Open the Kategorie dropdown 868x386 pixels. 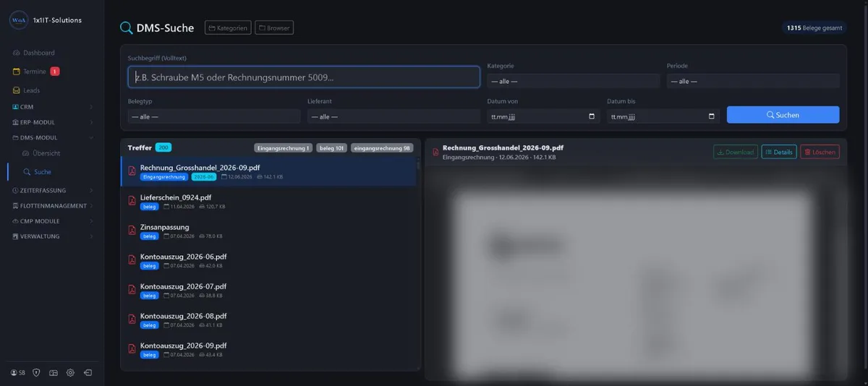coord(574,81)
